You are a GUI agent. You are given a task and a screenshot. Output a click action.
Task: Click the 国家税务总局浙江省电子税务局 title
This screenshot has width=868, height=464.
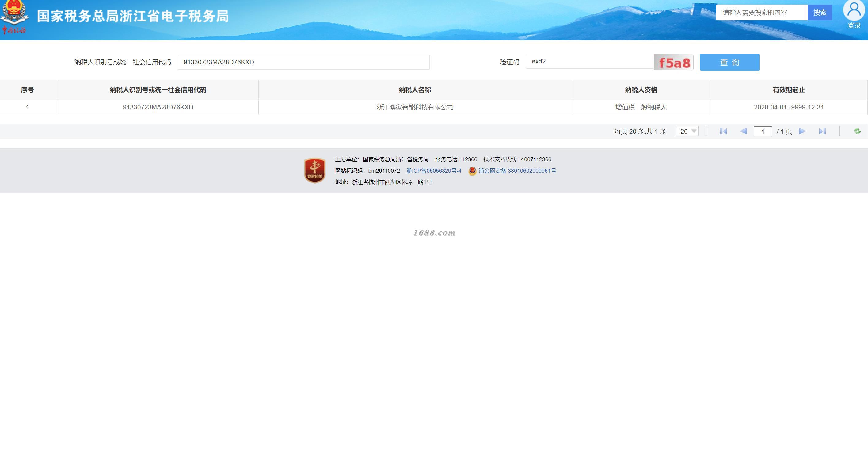click(x=133, y=16)
